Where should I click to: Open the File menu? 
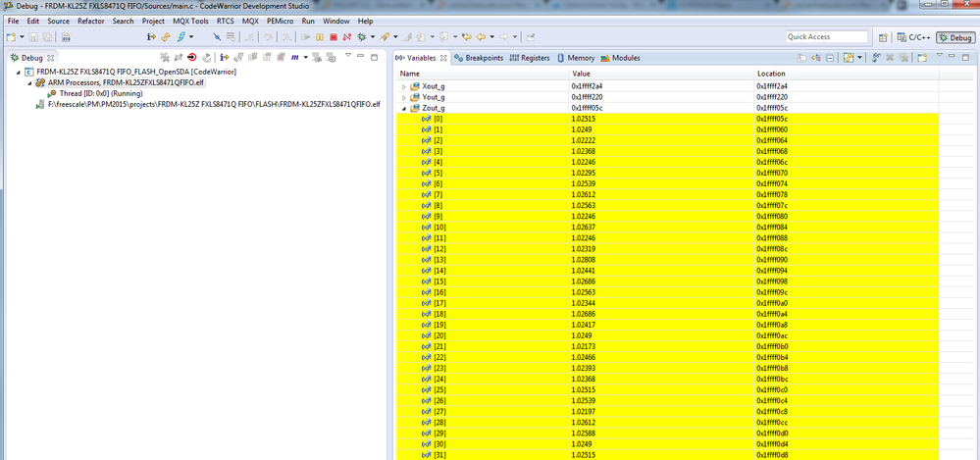[13, 21]
